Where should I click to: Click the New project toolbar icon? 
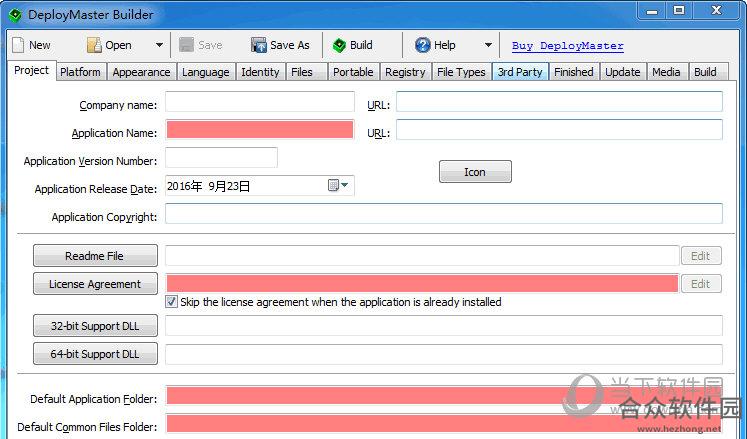tap(18, 45)
